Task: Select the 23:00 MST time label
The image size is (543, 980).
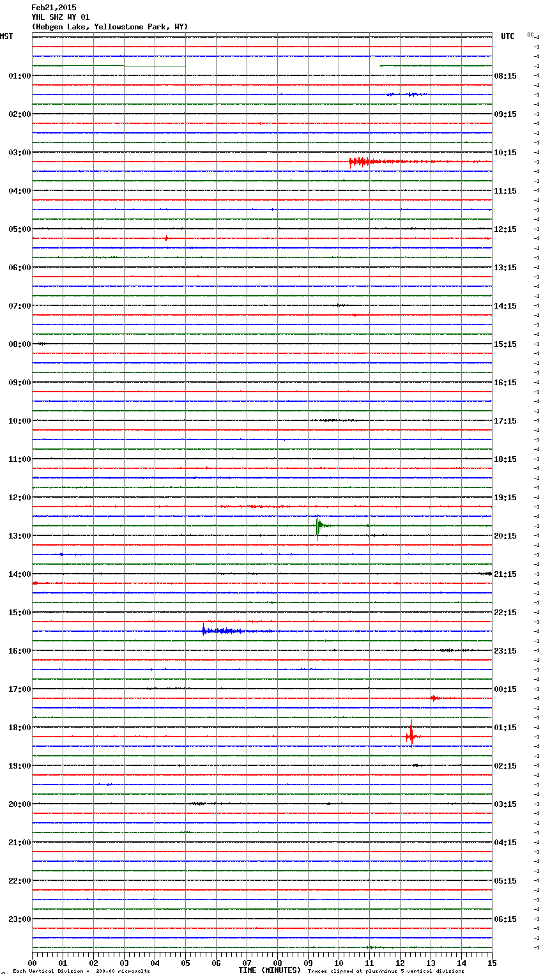Action: tap(19, 919)
